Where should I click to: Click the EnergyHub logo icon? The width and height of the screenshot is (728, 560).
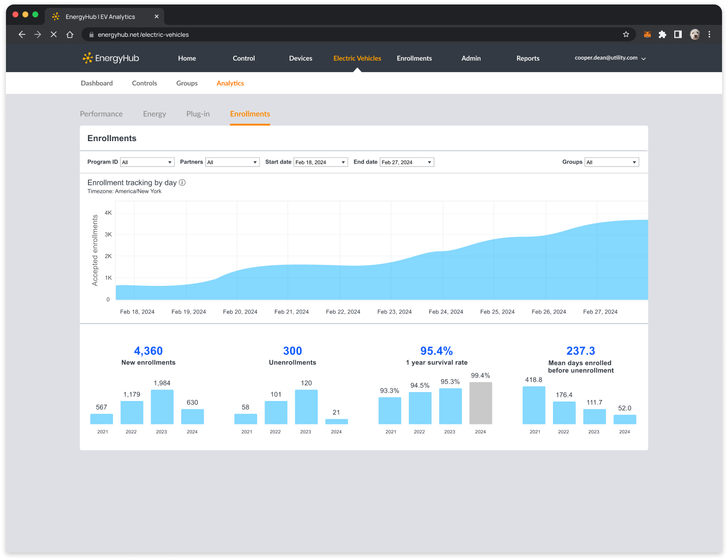click(x=88, y=58)
